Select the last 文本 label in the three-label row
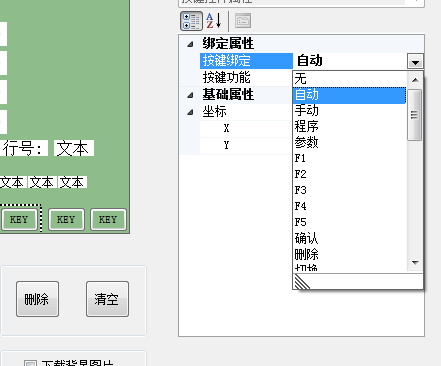The height and width of the screenshot is (366, 441). click(72, 182)
